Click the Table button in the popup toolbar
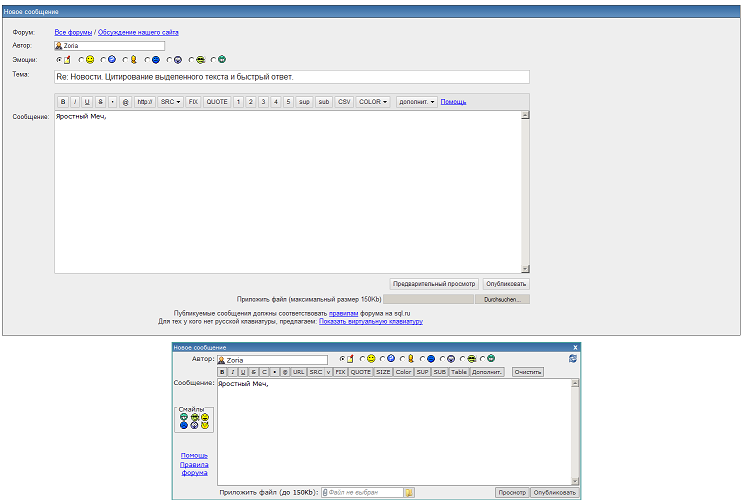The width and height of the screenshot is (753, 500). click(458, 372)
